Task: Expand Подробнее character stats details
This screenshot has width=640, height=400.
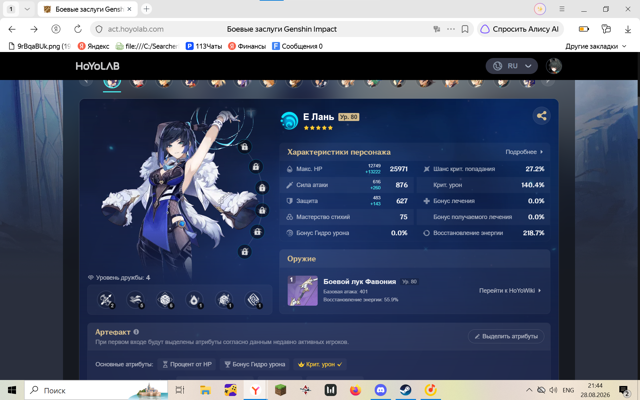Action: (524, 152)
